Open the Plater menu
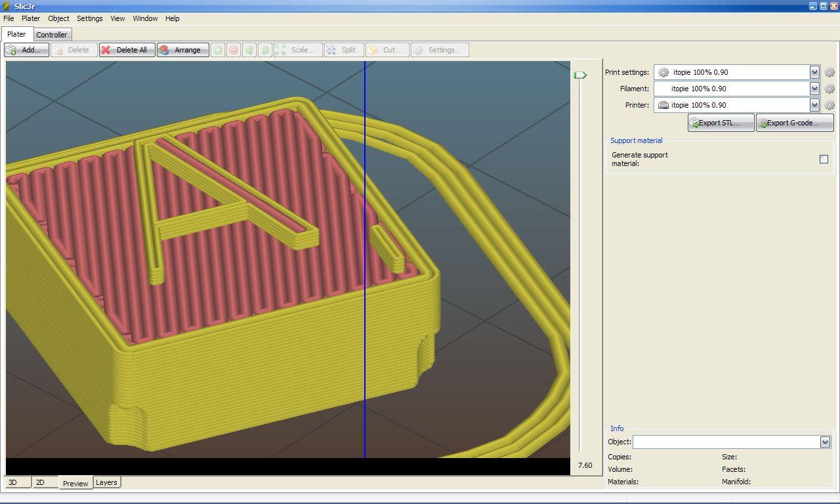840x504 pixels. [x=31, y=18]
